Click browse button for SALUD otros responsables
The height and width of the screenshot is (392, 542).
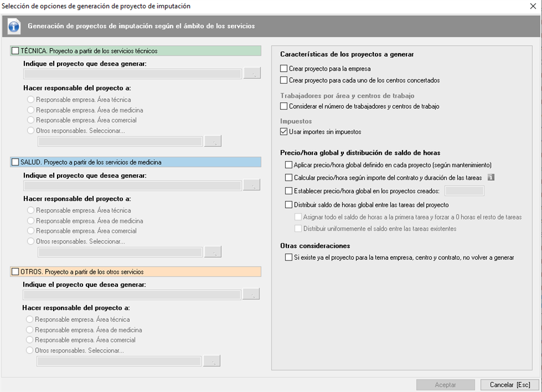point(213,252)
